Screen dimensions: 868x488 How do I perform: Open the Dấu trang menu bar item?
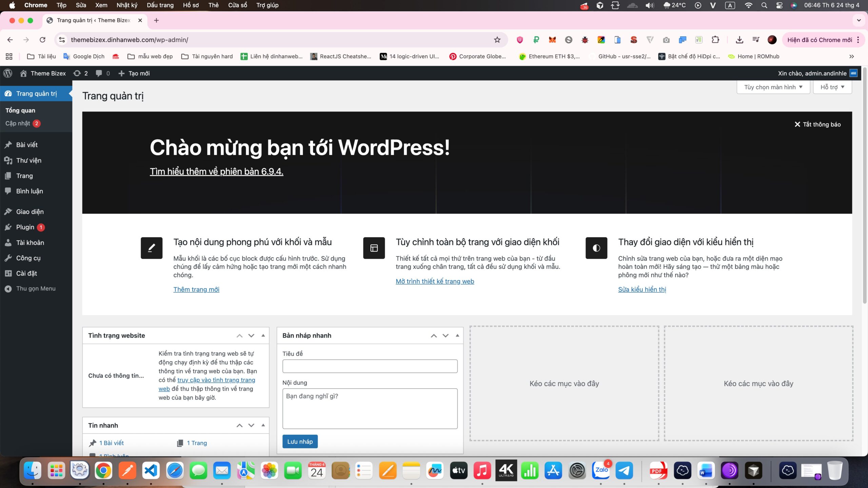point(160,5)
